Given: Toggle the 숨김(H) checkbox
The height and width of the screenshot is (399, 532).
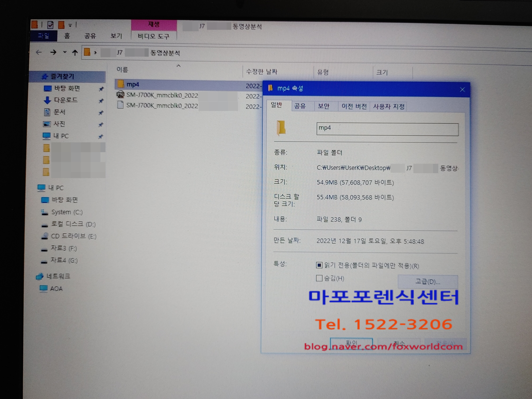Looking at the screenshot, I should pyautogui.click(x=319, y=278).
